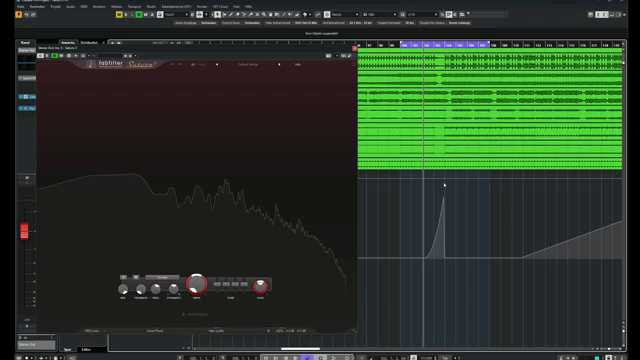
Task: Select the Draw pencil tool
Action: click(x=231, y=14)
